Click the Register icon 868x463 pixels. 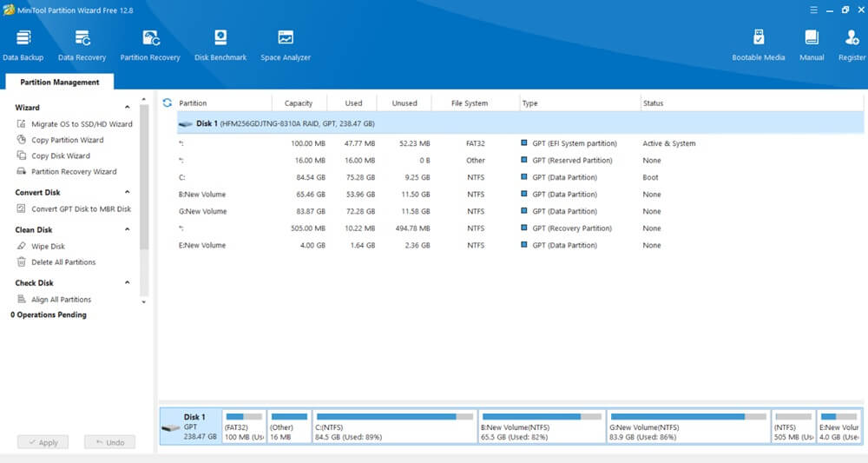(852, 37)
